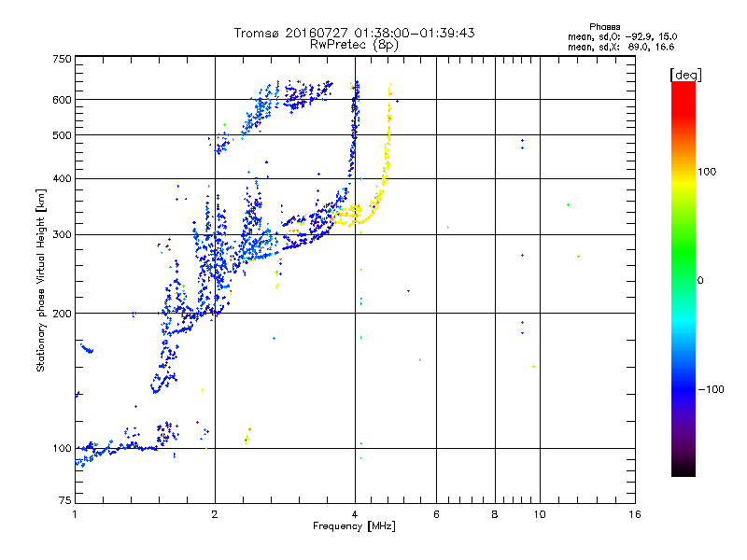
Task: Click the blue E-layer trace near 100 km
Action: (x=117, y=448)
